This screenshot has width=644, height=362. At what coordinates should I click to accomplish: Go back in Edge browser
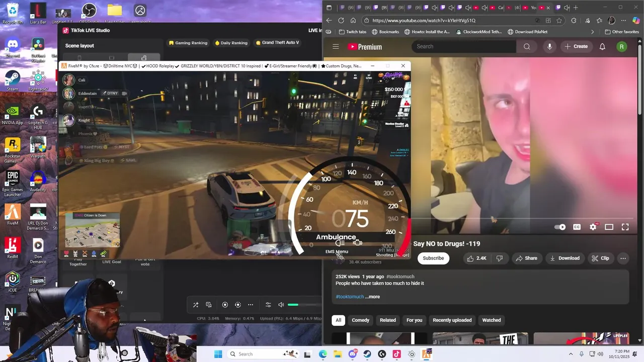(329, 21)
